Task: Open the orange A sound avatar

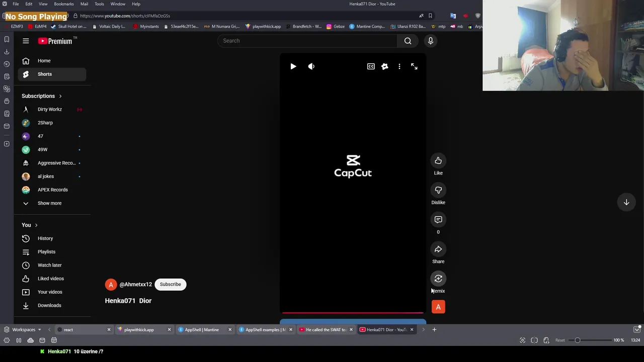Action: [438, 307]
